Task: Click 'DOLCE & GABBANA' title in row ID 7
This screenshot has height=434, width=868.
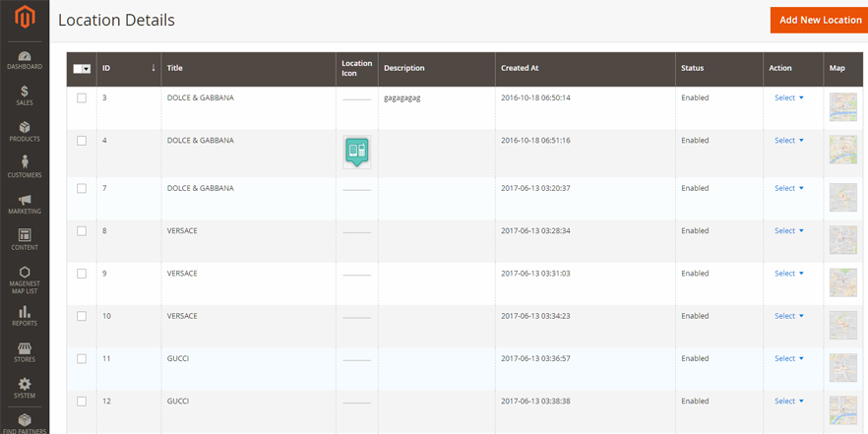Action: (x=201, y=188)
